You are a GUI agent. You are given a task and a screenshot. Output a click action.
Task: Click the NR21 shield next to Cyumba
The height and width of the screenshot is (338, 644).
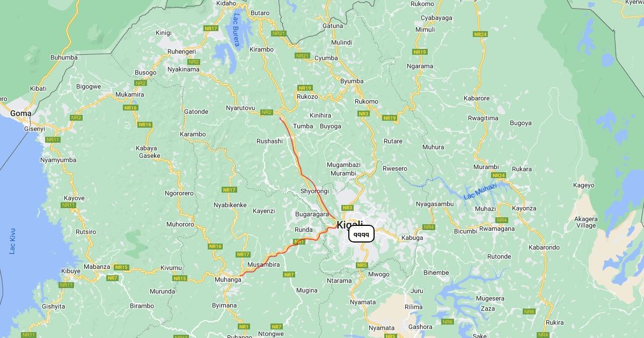(302, 56)
